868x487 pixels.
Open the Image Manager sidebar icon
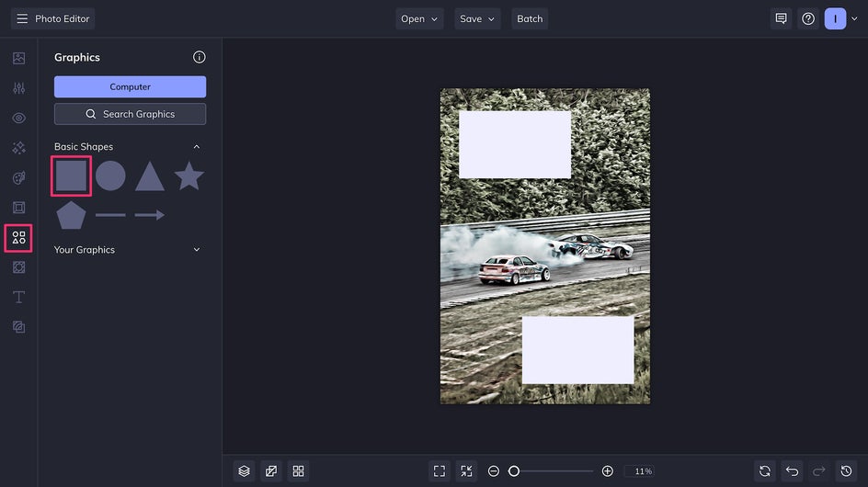click(x=18, y=58)
